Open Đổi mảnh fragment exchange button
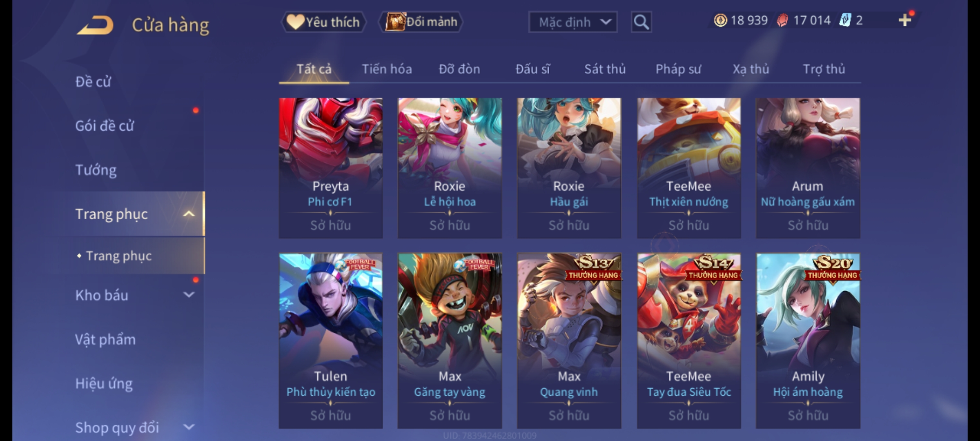 tap(421, 22)
